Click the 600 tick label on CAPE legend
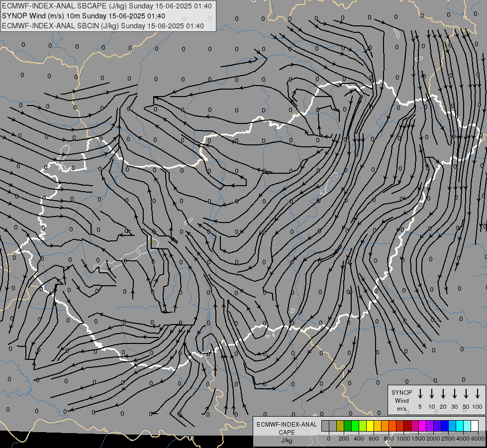The width and height of the screenshot is (487, 448). 374,439
